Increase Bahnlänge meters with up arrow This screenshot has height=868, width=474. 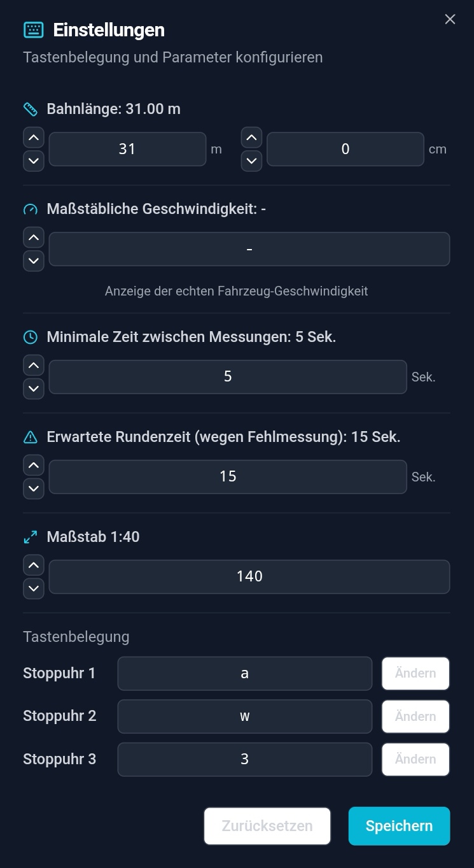coord(34,138)
